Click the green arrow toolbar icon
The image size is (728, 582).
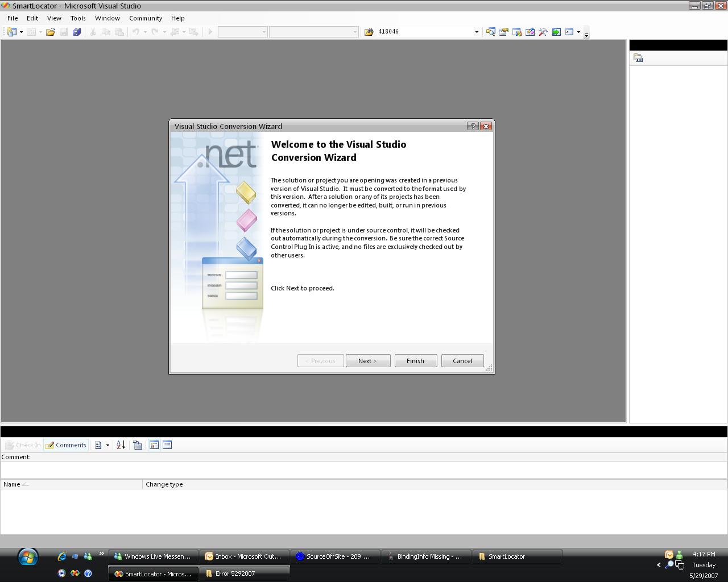556,32
